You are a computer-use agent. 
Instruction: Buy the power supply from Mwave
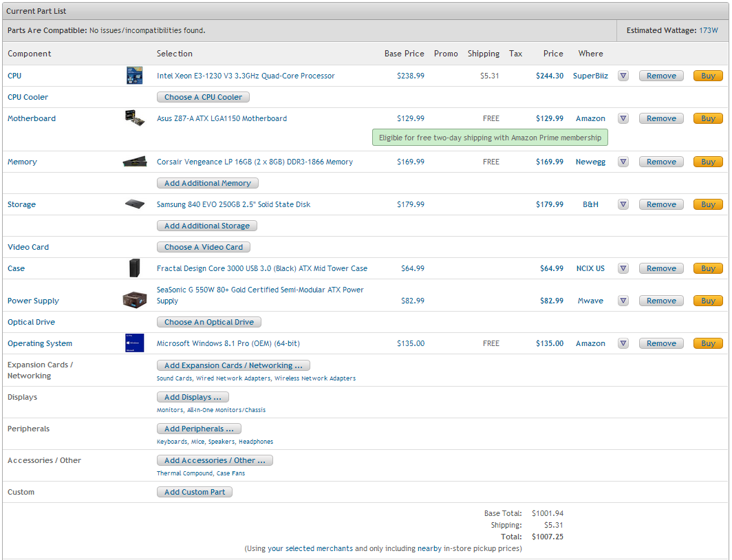pos(708,301)
